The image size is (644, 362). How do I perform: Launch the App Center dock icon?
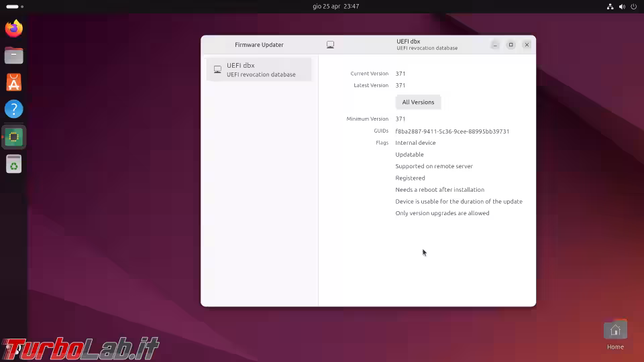14,82
